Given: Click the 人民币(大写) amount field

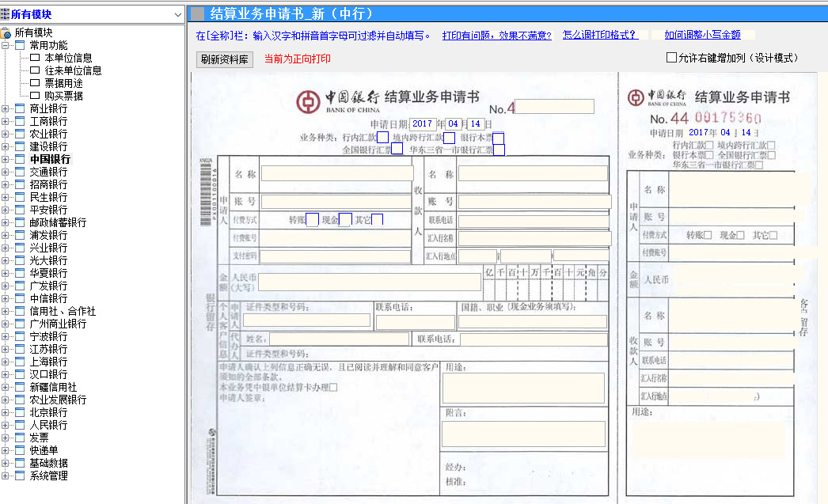Looking at the screenshot, I should pyautogui.click(x=370, y=282).
